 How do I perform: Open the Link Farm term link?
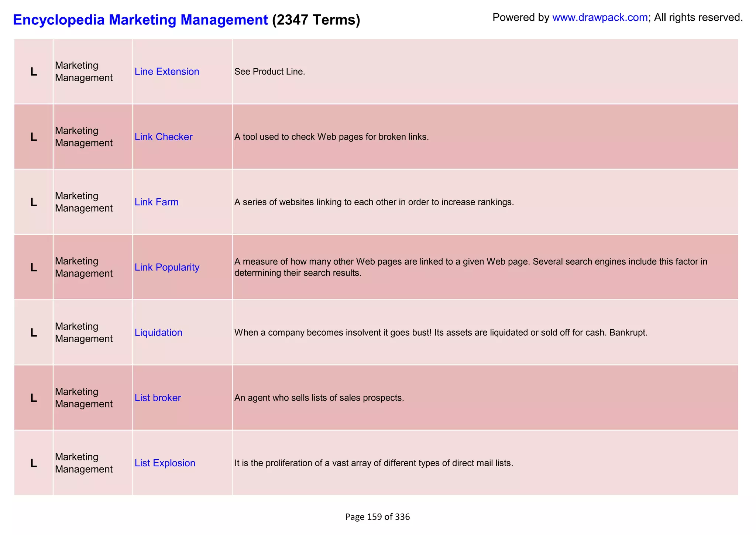coord(157,202)
